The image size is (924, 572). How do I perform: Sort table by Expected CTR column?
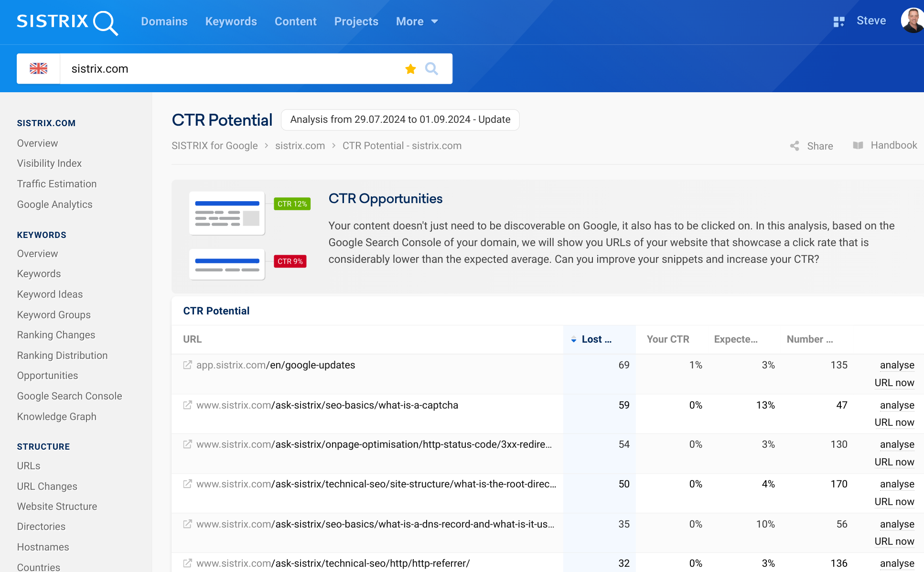tap(736, 339)
